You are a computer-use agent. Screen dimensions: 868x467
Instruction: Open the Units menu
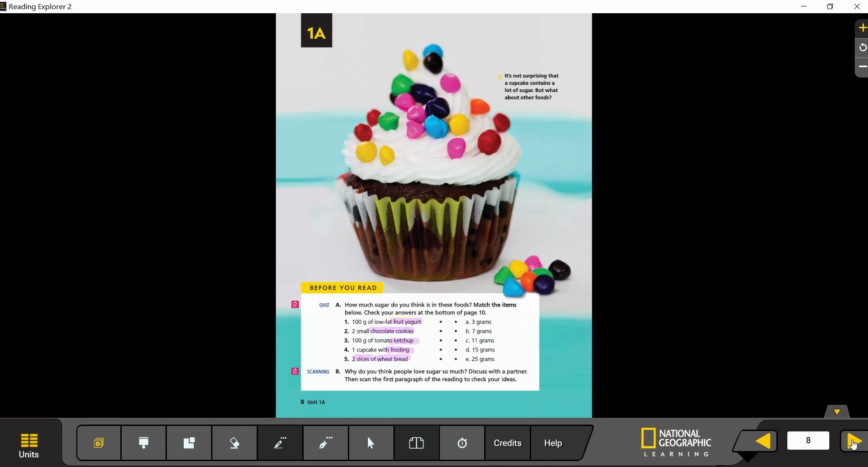(29, 446)
